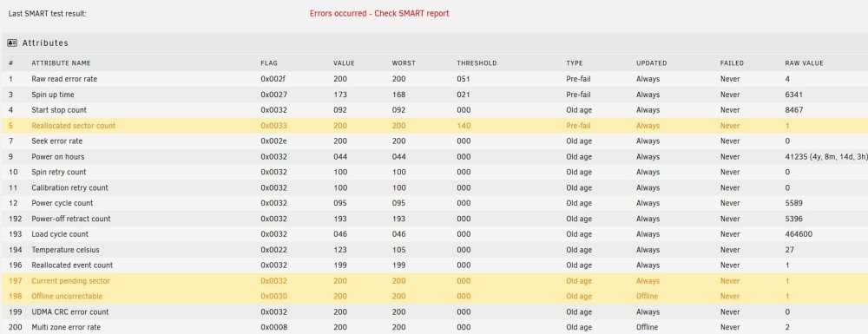Select the 'Calibration retry count' attribute

[x=69, y=187]
